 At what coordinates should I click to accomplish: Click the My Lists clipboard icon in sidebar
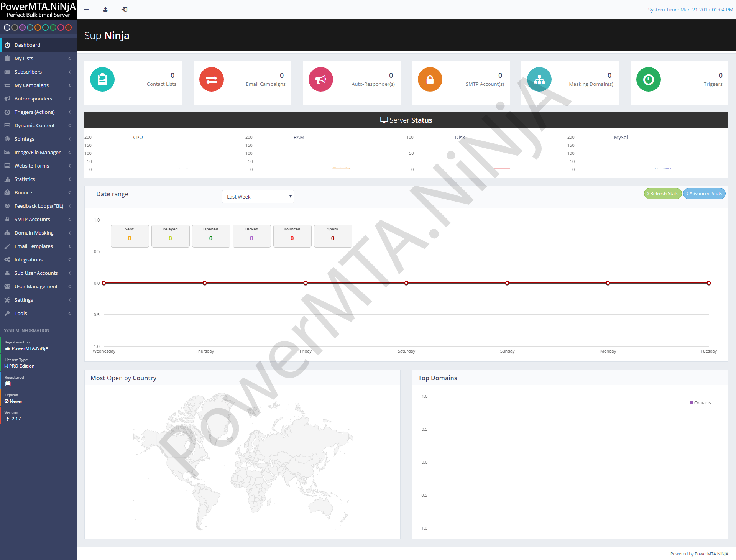pyautogui.click(x=7, y=58)
